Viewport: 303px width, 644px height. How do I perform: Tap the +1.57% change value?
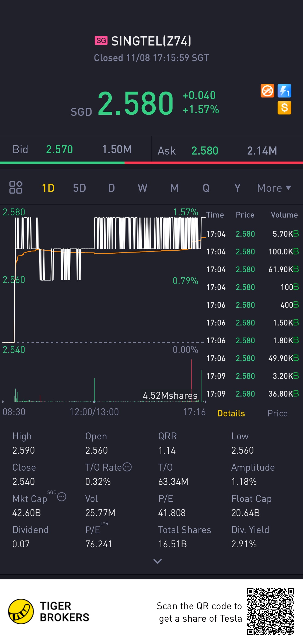click(x=201, y=110)
